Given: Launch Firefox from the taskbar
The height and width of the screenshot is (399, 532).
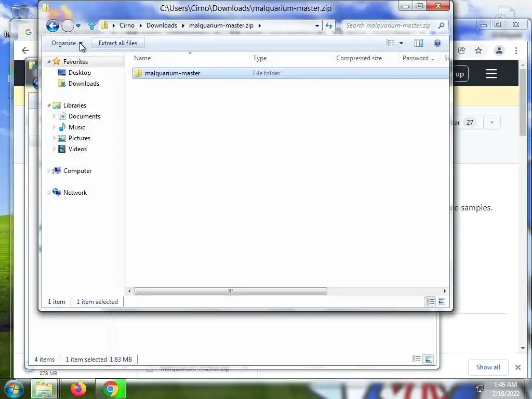Looking at the screenshot, I should [x=78, y=389].
